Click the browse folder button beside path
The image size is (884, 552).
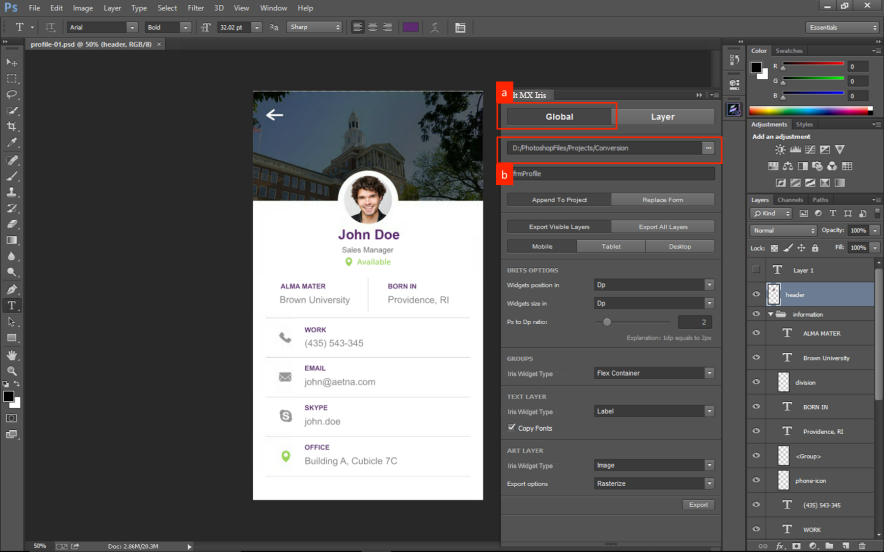[708, 148]
